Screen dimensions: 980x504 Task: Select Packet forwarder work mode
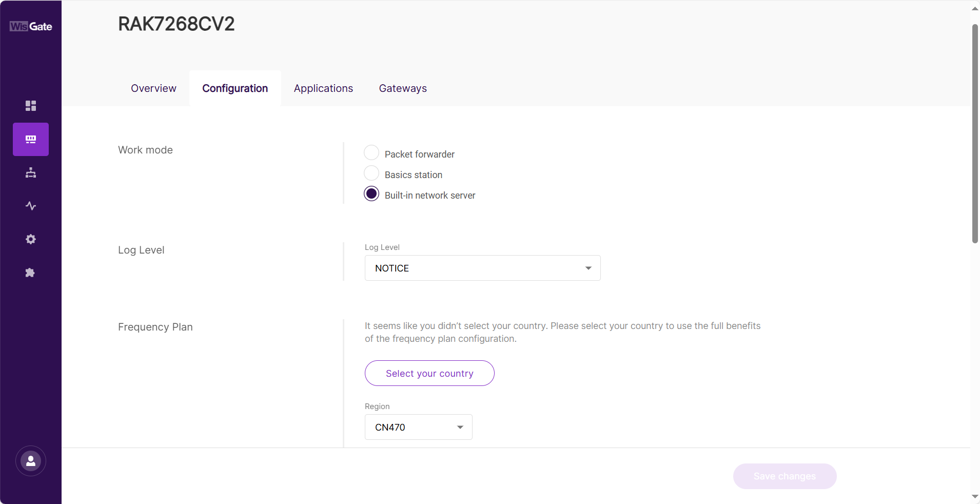[x=371, y=153]
